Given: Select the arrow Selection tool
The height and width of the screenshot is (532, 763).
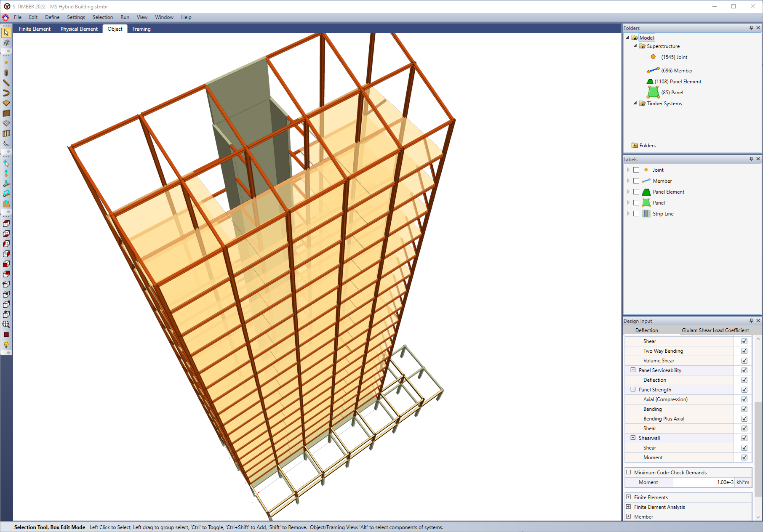Looking at the screenshot, I should point(6,32).
